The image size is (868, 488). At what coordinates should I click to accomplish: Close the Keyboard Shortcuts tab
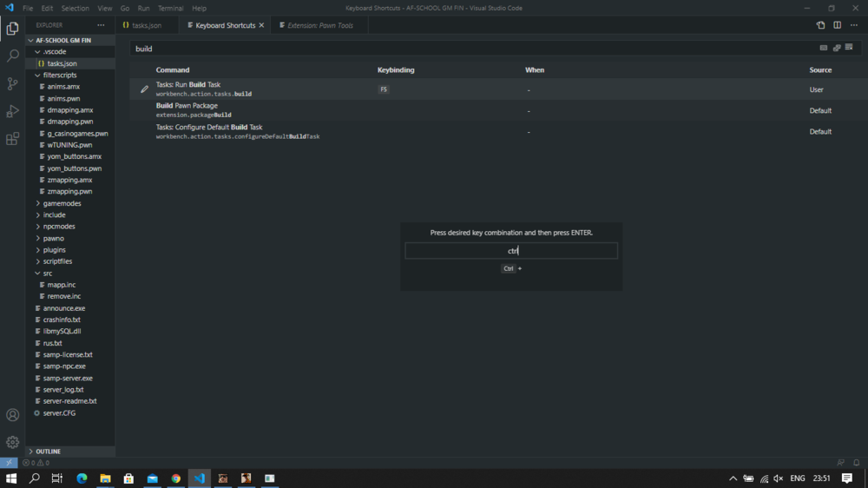[261, 25]
